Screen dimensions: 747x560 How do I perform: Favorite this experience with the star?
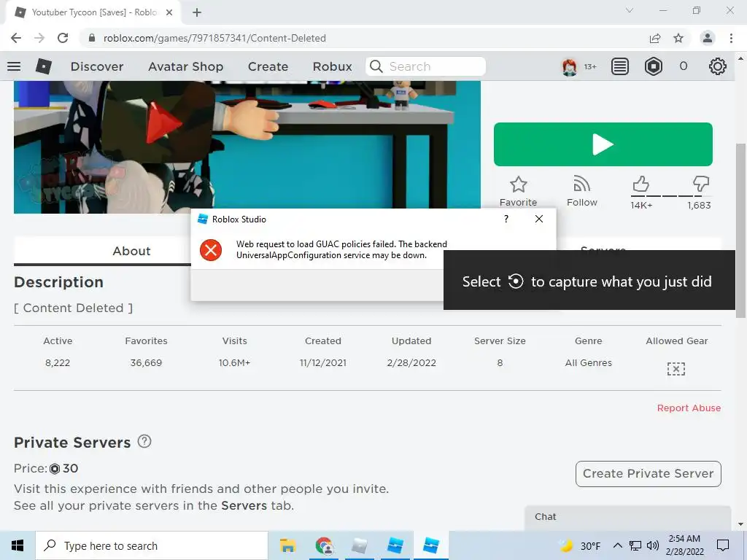(x=519, y=192)
